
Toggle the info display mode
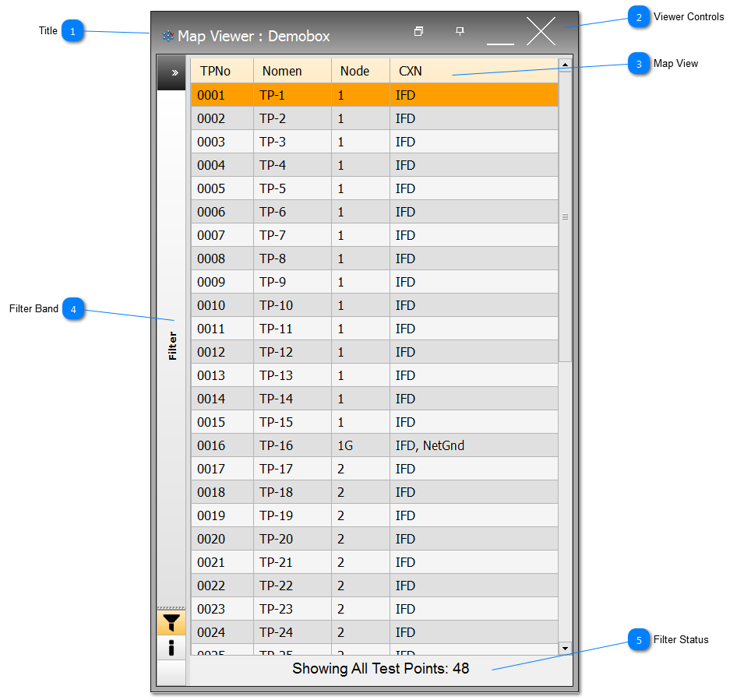click(171, 647)
